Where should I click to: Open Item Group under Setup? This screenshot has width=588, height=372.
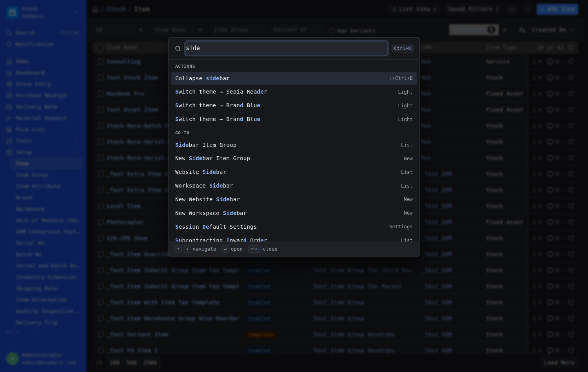pos(46,175)
